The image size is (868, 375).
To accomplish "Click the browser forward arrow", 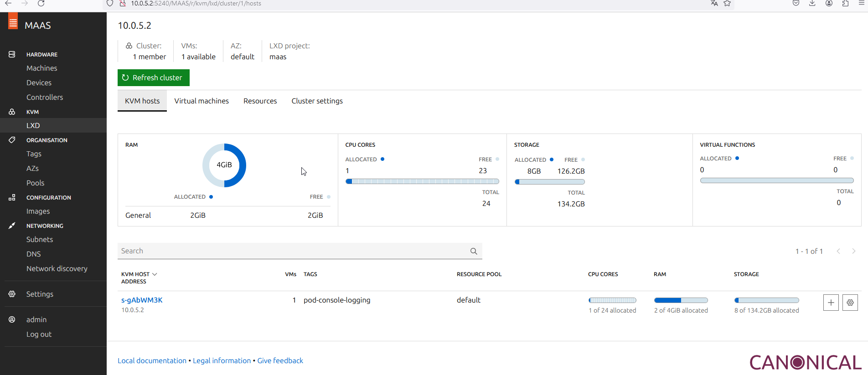I will pyautogui.click(x=25, y=3).
